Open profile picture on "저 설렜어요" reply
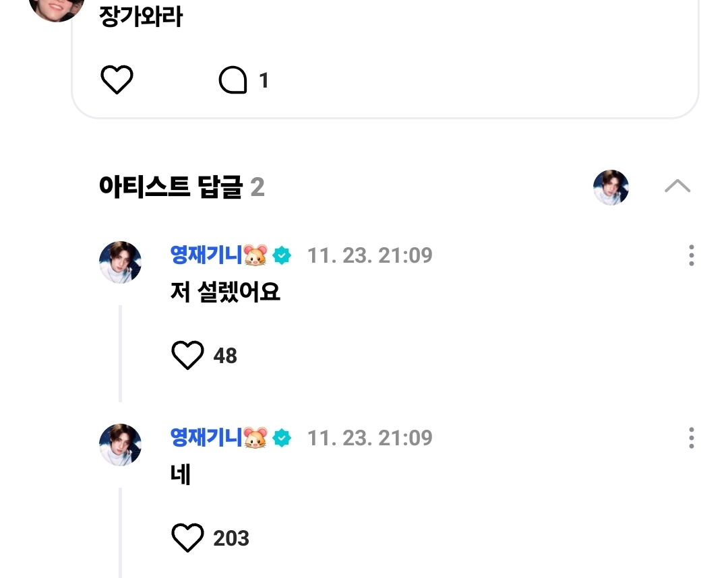Screen dimensions: 728x578 pos(120,262)
